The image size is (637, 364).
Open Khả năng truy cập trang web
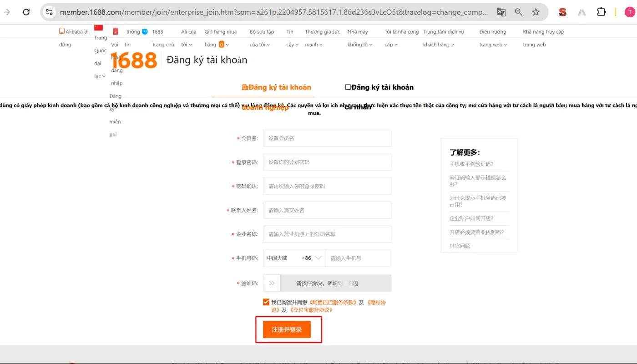(x=543, y=38)
